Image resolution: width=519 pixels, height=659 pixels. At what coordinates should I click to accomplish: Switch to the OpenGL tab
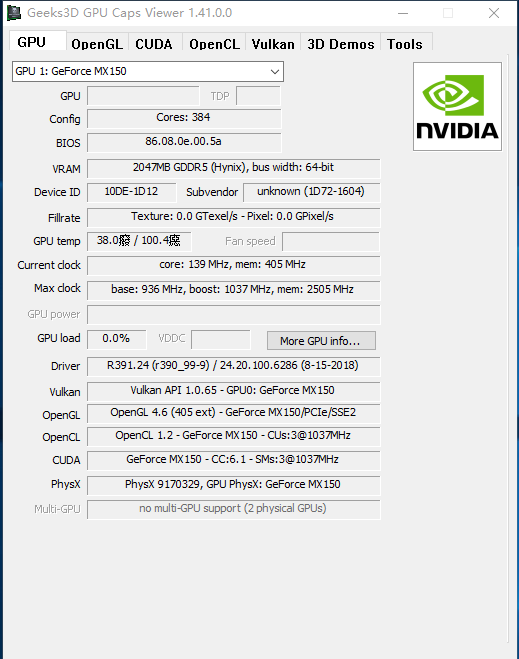pyautogui.click(x=97, y=44)
